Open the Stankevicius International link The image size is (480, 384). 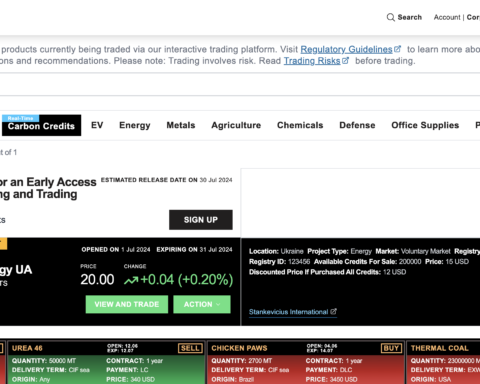288,312
